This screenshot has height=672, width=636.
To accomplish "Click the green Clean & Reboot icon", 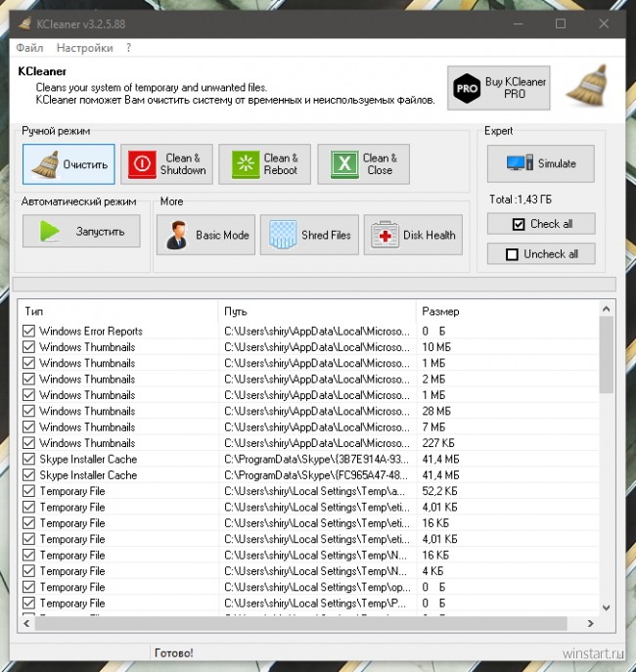I will tap(246, 164).
